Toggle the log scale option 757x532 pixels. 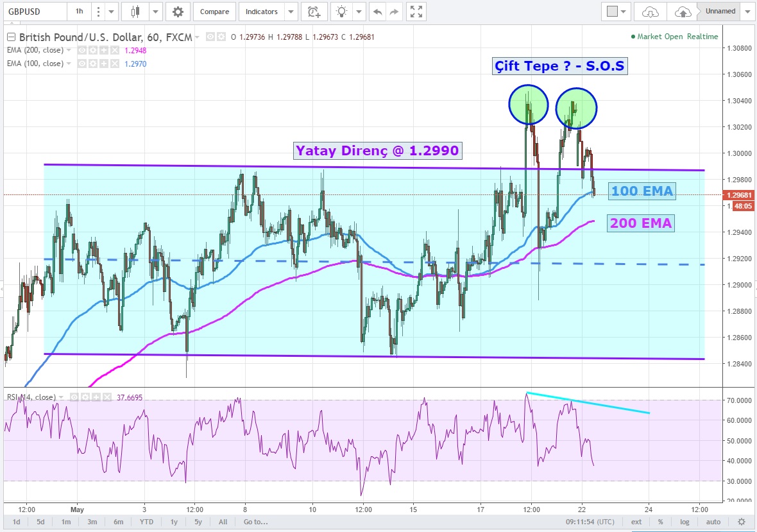click(685, 522)
